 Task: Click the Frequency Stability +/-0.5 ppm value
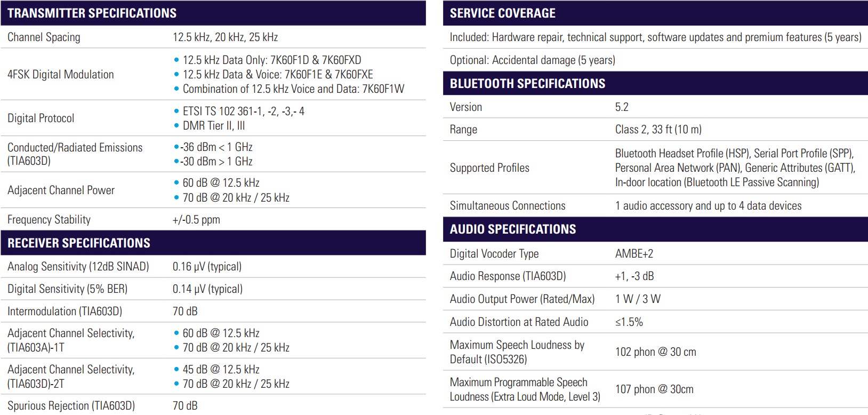(196, 220)
